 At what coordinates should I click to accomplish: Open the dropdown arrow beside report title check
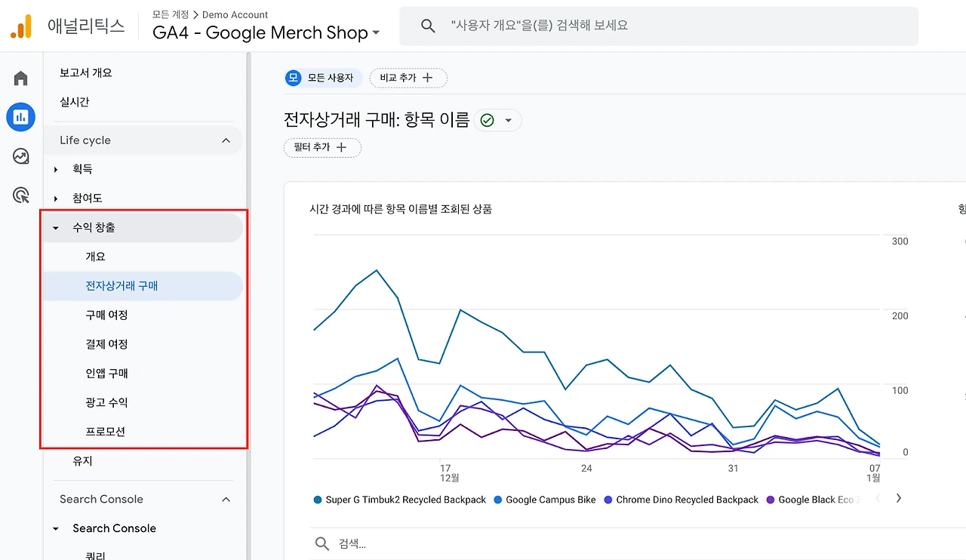(x=509, y=121)
